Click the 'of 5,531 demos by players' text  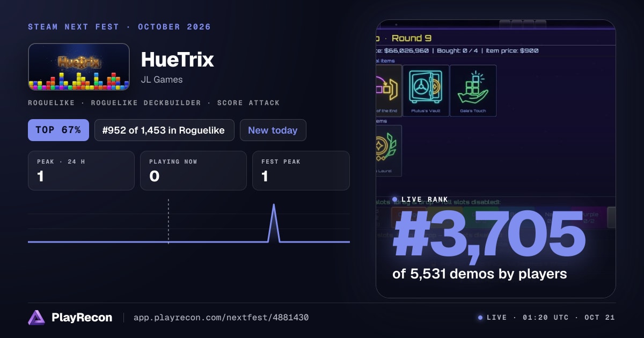(x=480, y=274)
